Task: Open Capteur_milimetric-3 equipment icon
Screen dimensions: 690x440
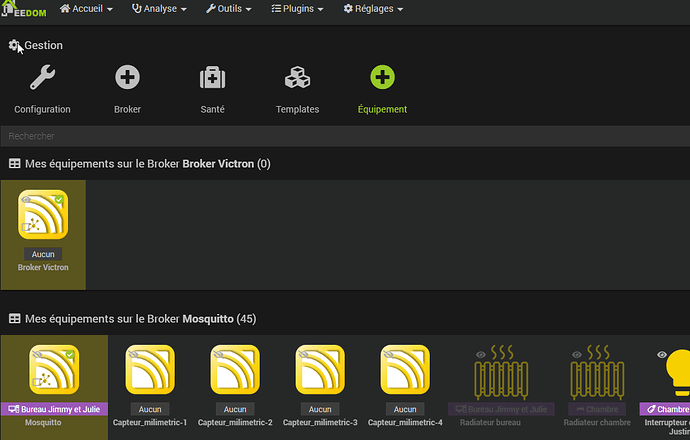Action: (320, 370)
